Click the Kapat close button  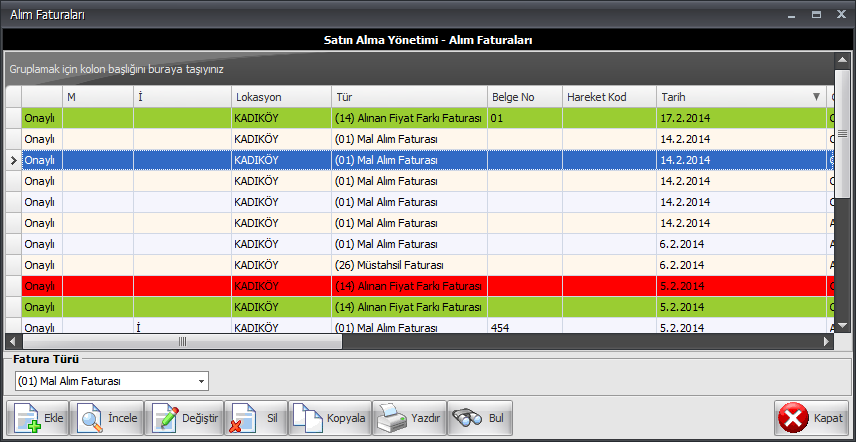point(812,418)
